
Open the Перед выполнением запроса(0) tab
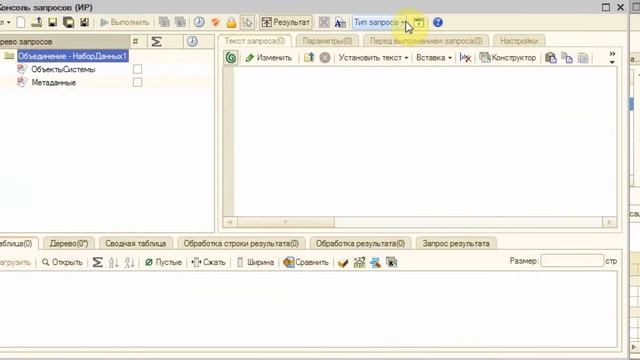[x=426, y=41]
